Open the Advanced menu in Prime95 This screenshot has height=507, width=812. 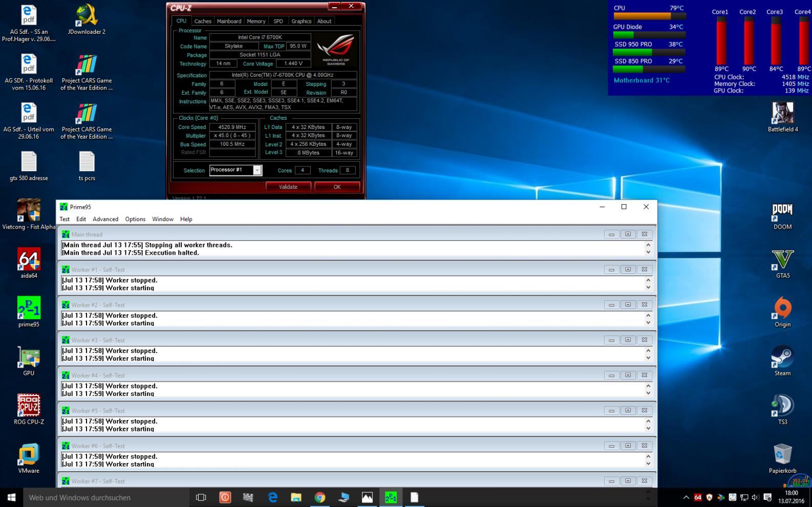[x=105, y=219]
